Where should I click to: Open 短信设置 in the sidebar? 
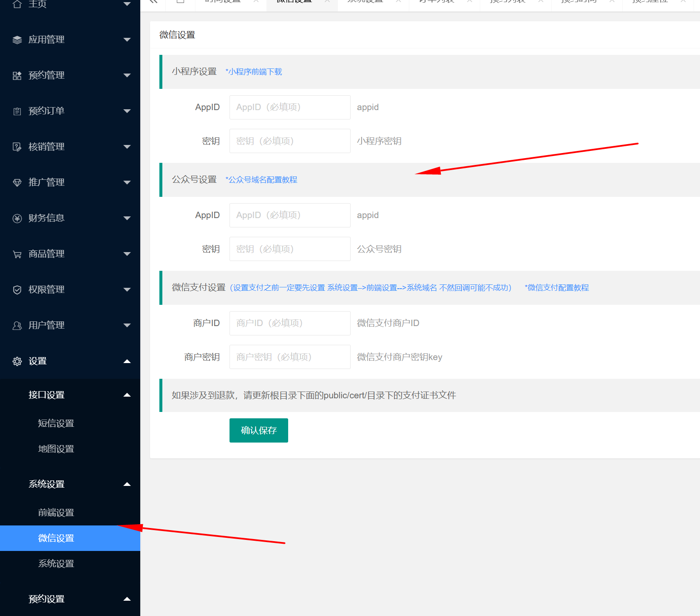pyautogui.click(x=56, y=423)
